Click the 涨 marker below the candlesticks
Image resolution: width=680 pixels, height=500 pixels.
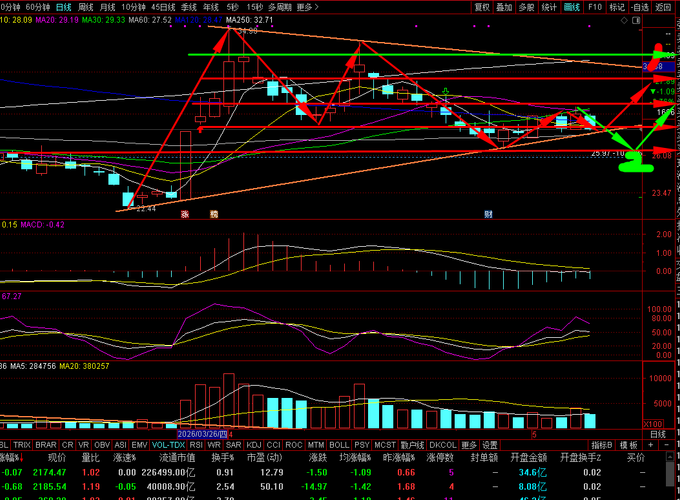pos(185,214)
